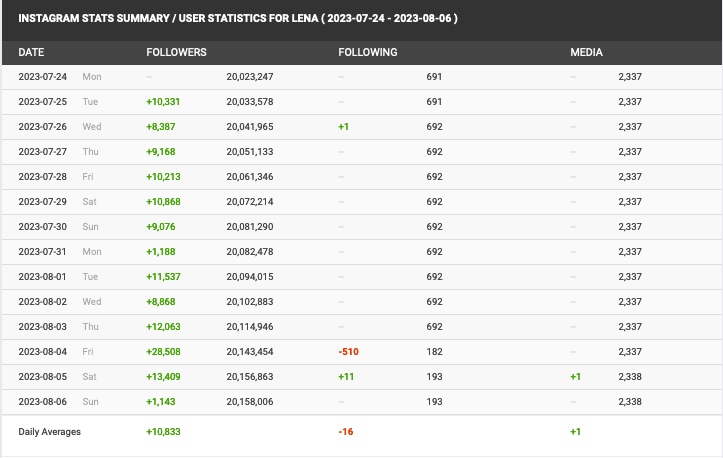Click media count 2,337 on 2023-07-24
The width and height of the screenshot is (723, 458).
coord(630,77)
